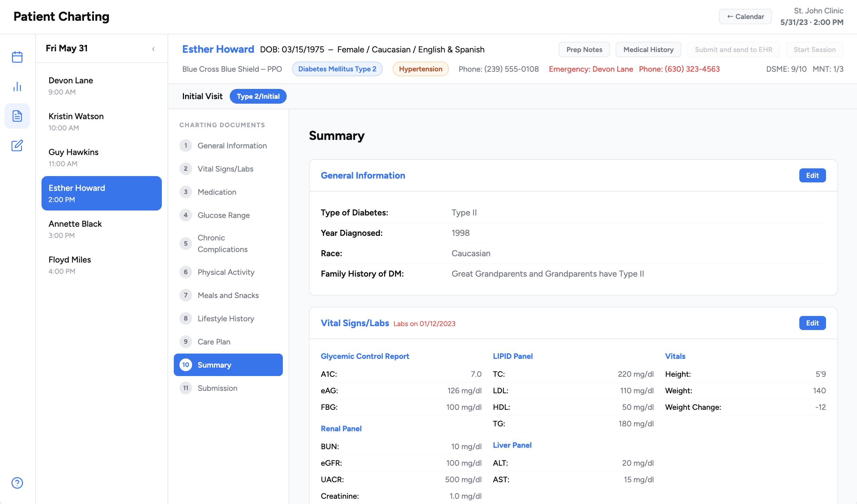857x504 pixels.
Task: Edit the General Information section
Action: (x=812, y=175)
